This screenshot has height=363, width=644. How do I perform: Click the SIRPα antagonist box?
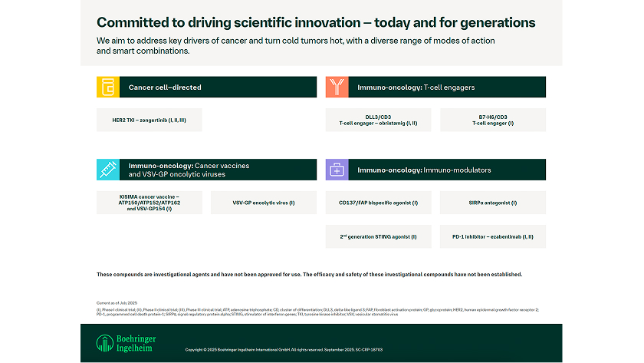tap(493, 203)
